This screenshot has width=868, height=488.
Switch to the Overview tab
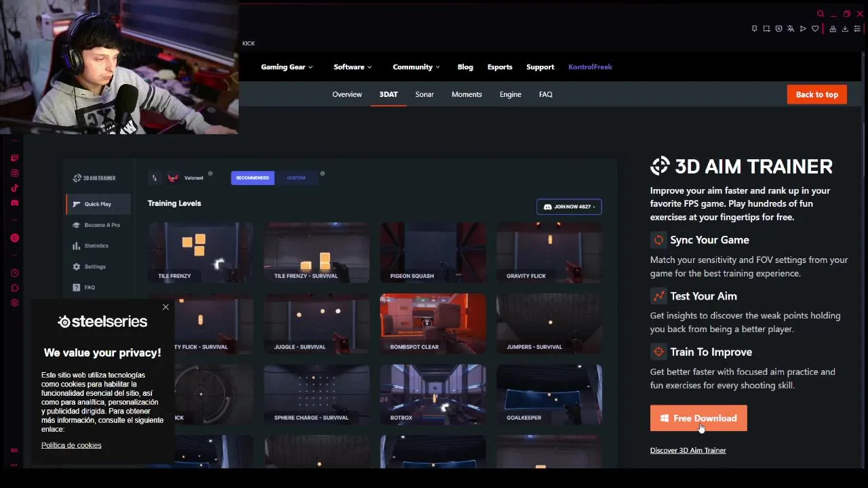[x=347, y=94]
